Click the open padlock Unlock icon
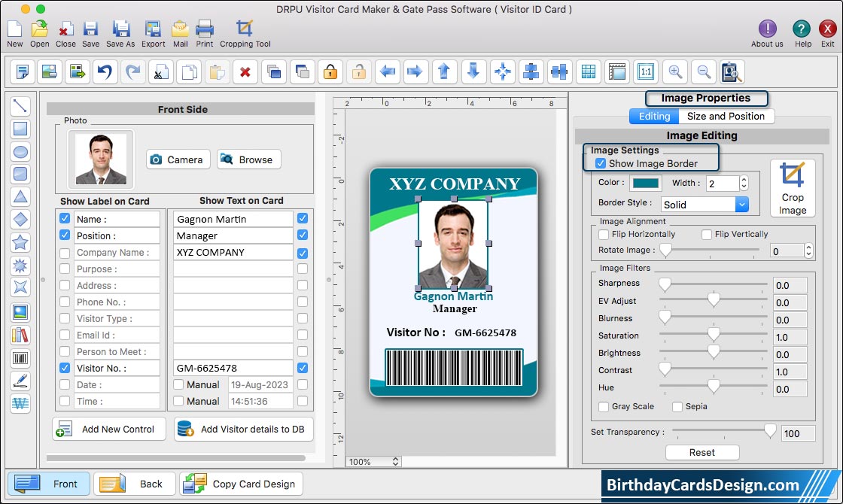Image resolution: width=843 pixels, height=504 pixels. pos(358,71)
